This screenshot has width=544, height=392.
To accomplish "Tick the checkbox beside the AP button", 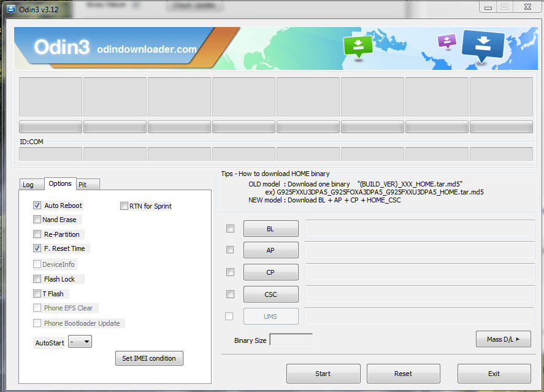I will coord(230,250).
